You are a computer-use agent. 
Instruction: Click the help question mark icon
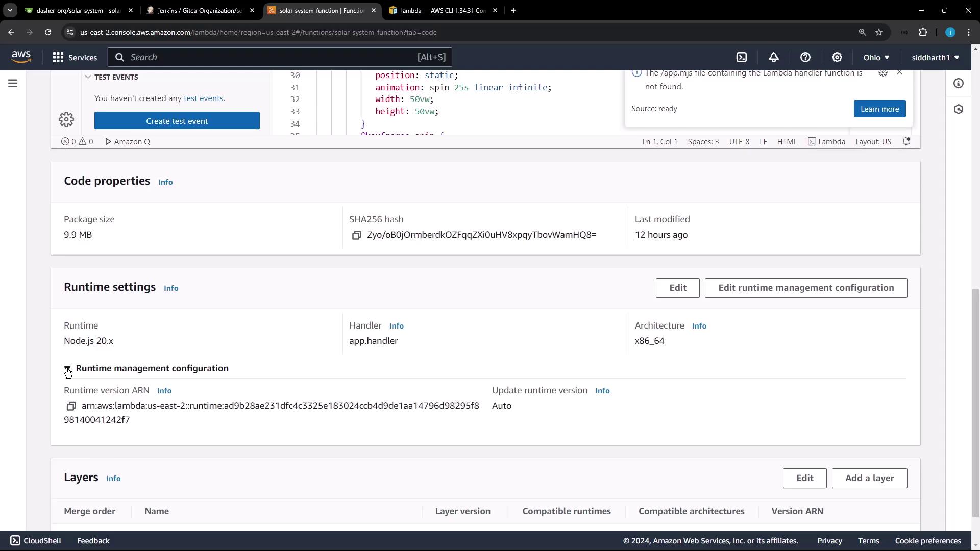pyautogui.click(x=805, y=57)
